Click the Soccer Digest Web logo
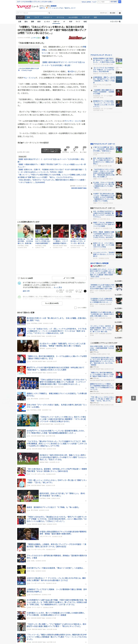Screen dimensions: 138x644 pos(77,38)
